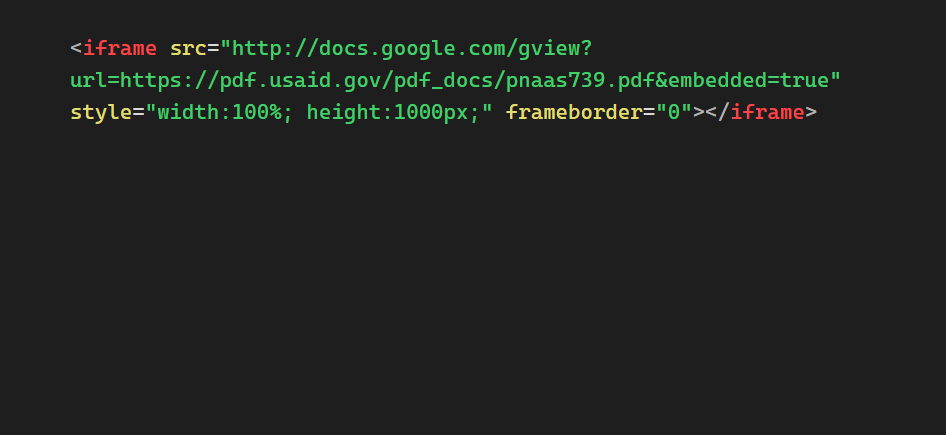946x435 pixels.
Task: Click the http:// scheme in src value
Action: point(275,48)
